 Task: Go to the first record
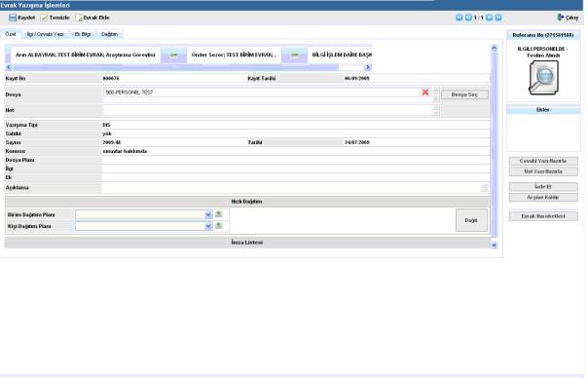(x=459, y=18)
